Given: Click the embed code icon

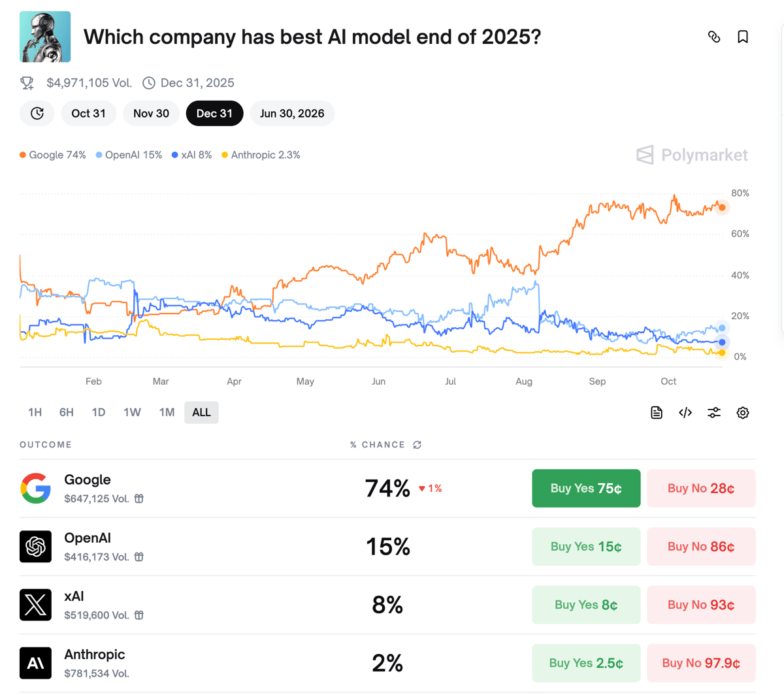Looking at the screenshot, I should pos(685,412).
